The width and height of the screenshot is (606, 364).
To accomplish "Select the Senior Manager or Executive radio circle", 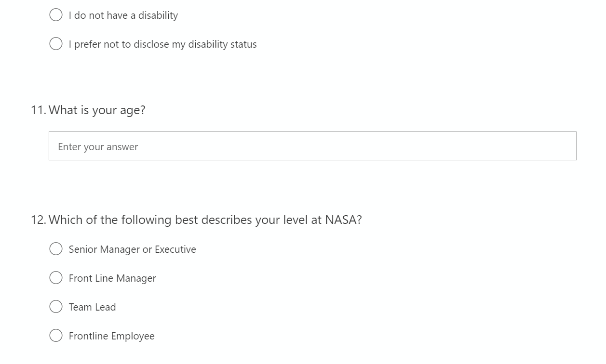I will (x=56, y=249).
